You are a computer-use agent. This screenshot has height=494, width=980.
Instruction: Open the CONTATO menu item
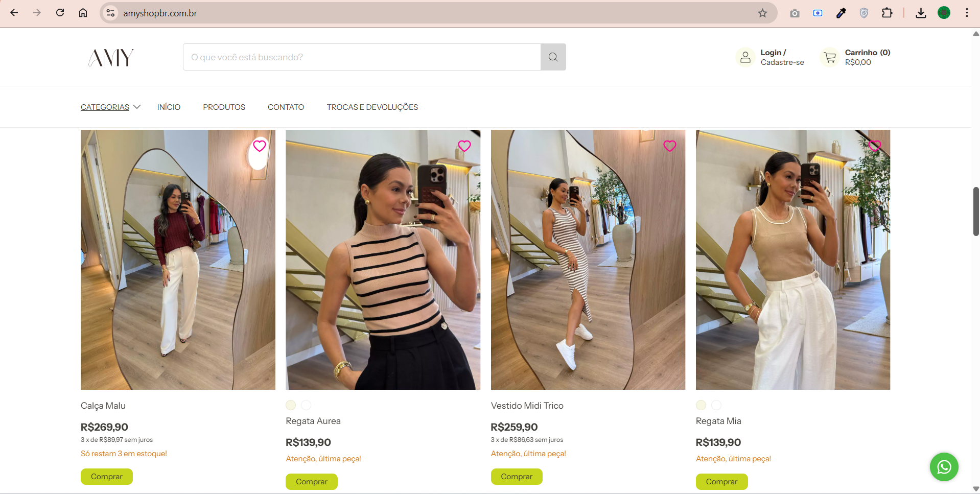click(x=286, y=107)
